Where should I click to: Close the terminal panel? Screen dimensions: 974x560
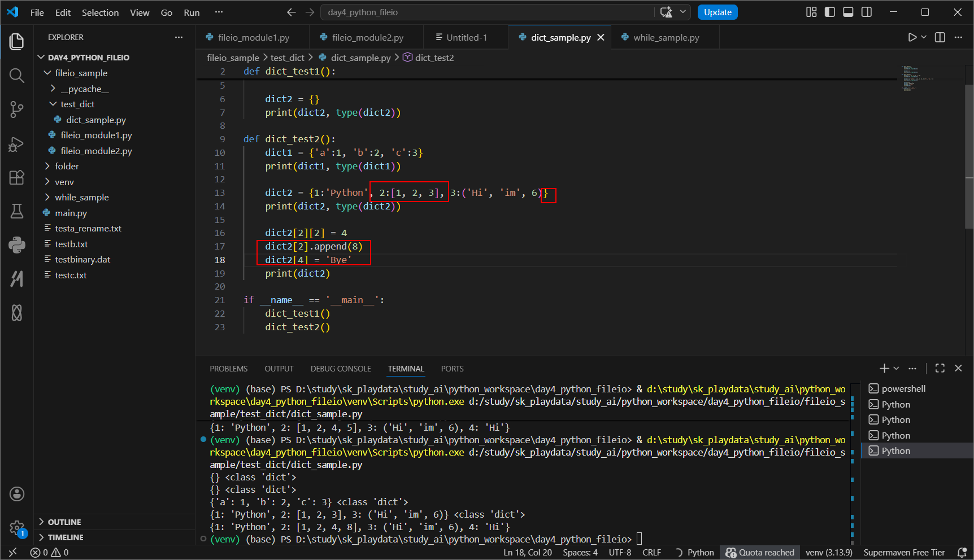tap(958, 368)
